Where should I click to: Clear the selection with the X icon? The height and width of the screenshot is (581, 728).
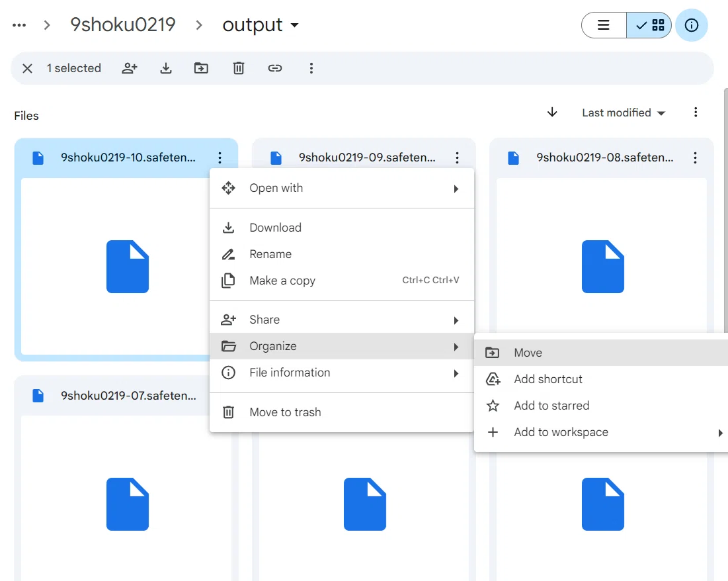tap(27, 68)
